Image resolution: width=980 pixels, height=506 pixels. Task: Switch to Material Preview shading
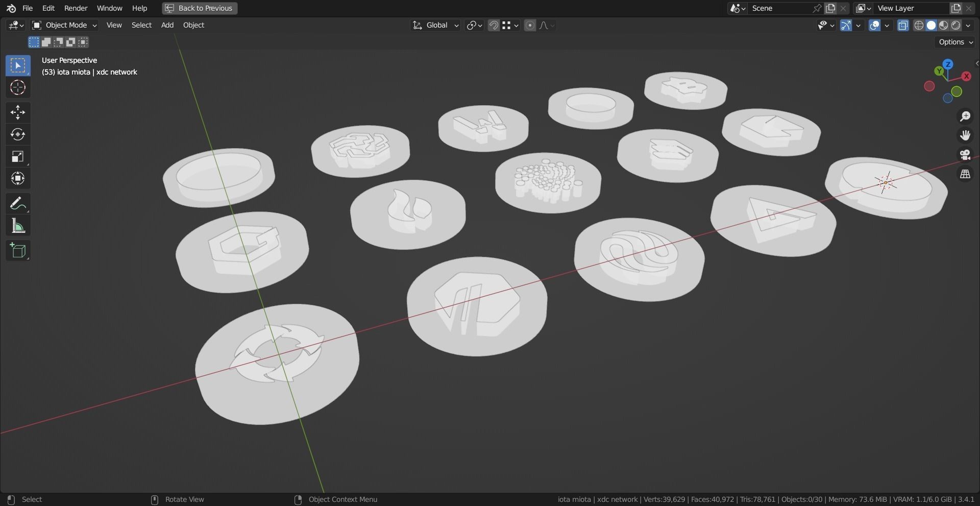(943, 25)
